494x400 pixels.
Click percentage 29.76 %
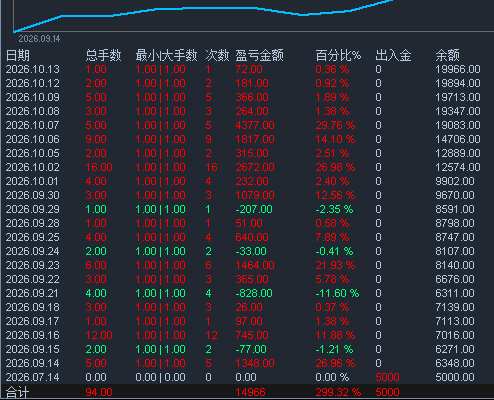tap(335, 125)
